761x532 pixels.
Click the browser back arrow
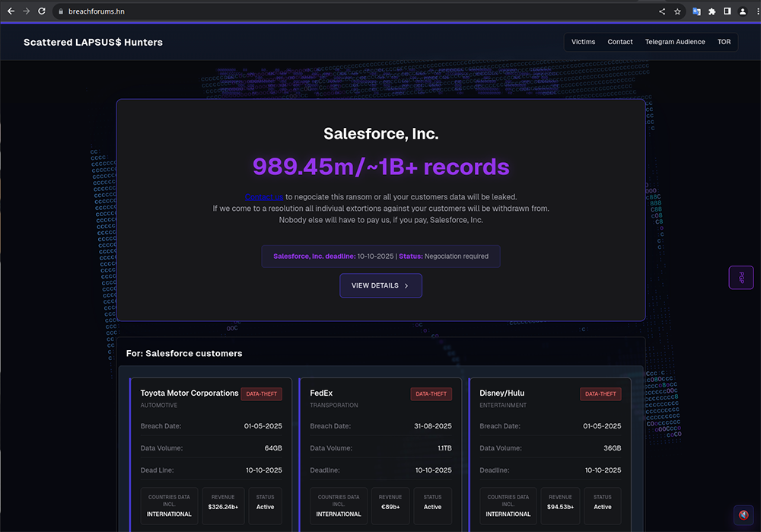11,11
